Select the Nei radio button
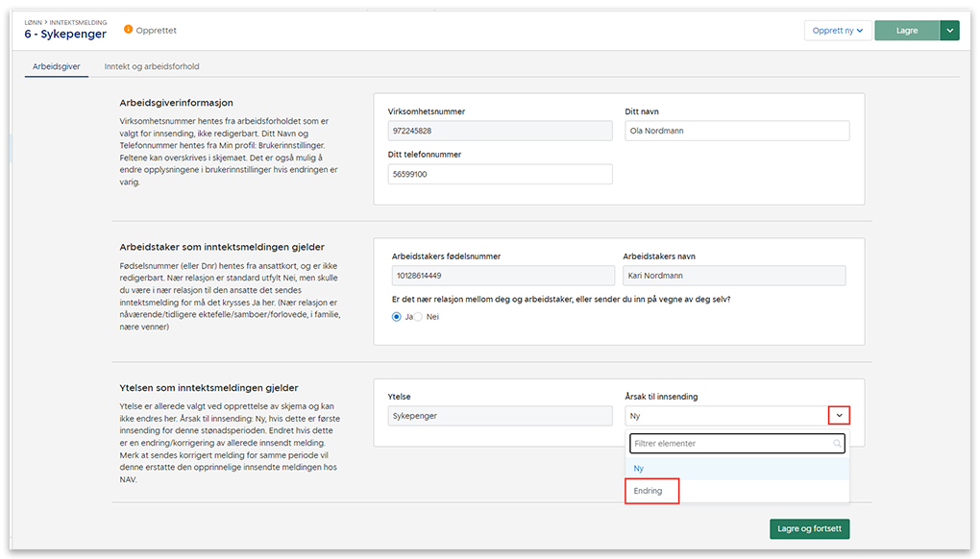The width and height of the screenshot is (980, 559). (418, 317)
